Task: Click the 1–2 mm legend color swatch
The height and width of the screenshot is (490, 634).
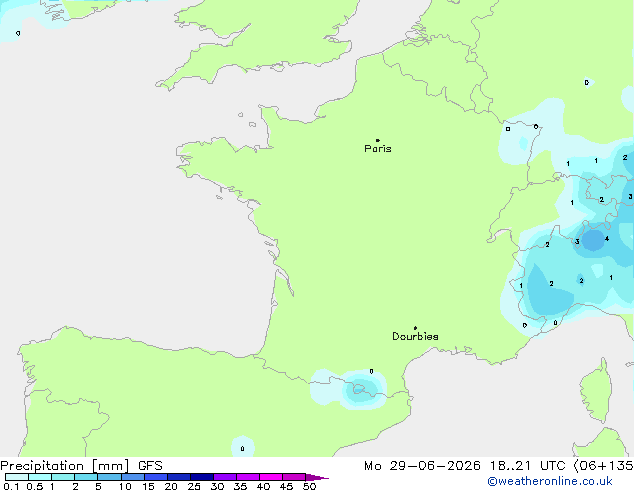Action: coord(63,477)
